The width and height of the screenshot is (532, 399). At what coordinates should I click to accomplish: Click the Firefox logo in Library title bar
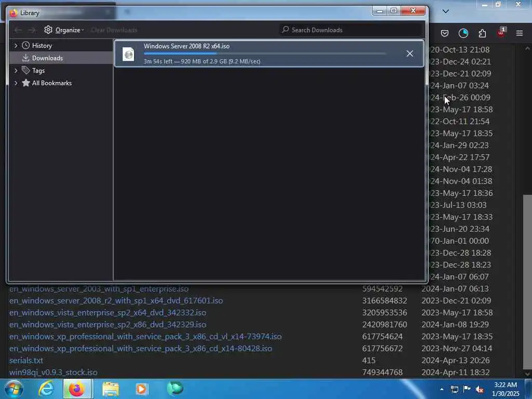point(13,13)
